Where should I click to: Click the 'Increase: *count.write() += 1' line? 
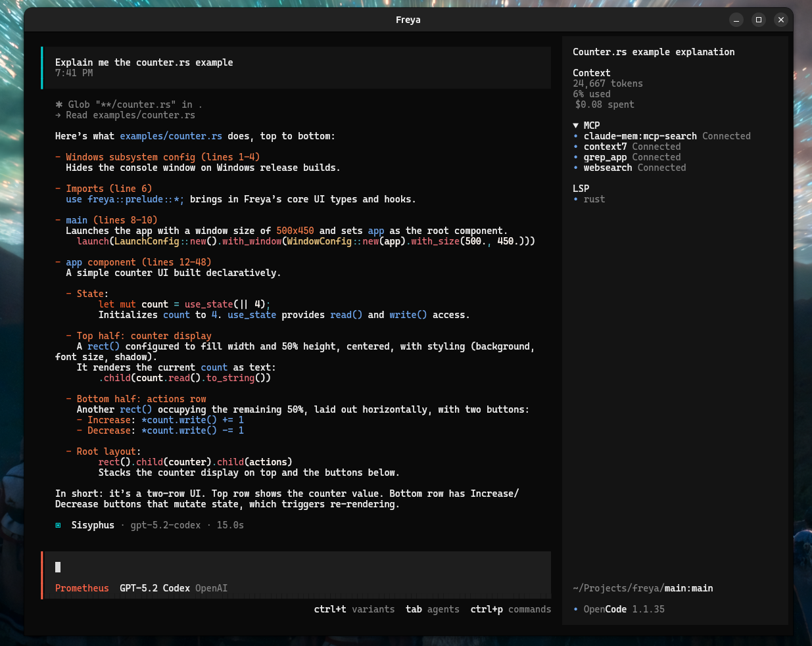tap(166, 420)
